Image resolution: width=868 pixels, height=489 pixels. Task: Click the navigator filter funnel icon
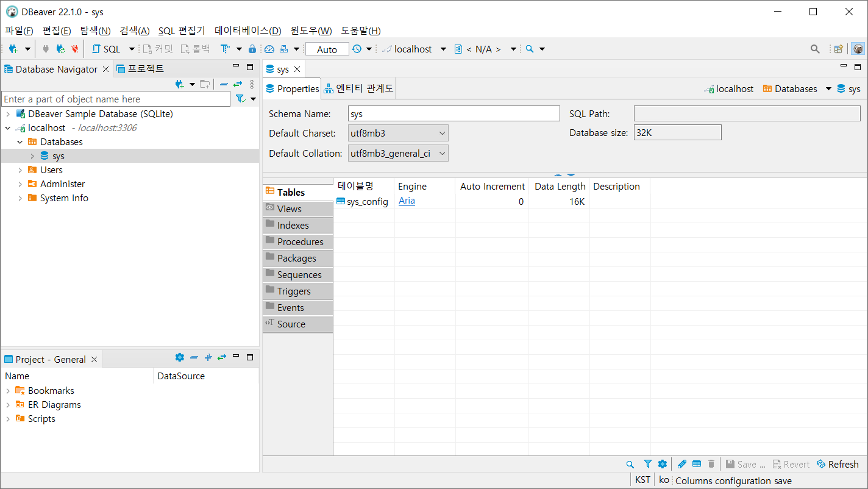point(240,99)
